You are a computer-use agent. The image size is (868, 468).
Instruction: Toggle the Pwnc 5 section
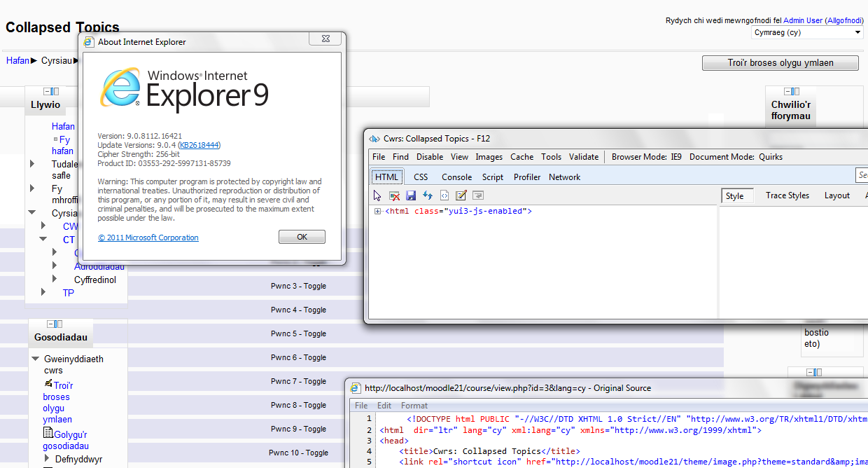(299, 333)
